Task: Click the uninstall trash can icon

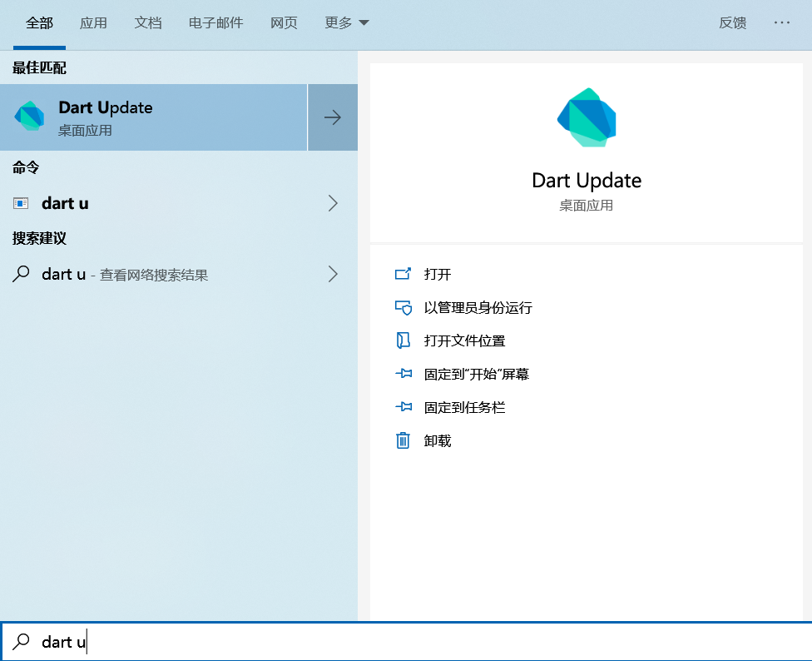Action: click(x=403, y=441)
